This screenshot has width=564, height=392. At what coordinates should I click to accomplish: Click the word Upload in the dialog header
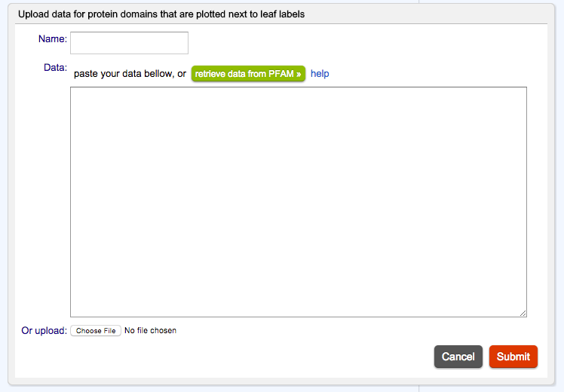pos(32,14)
